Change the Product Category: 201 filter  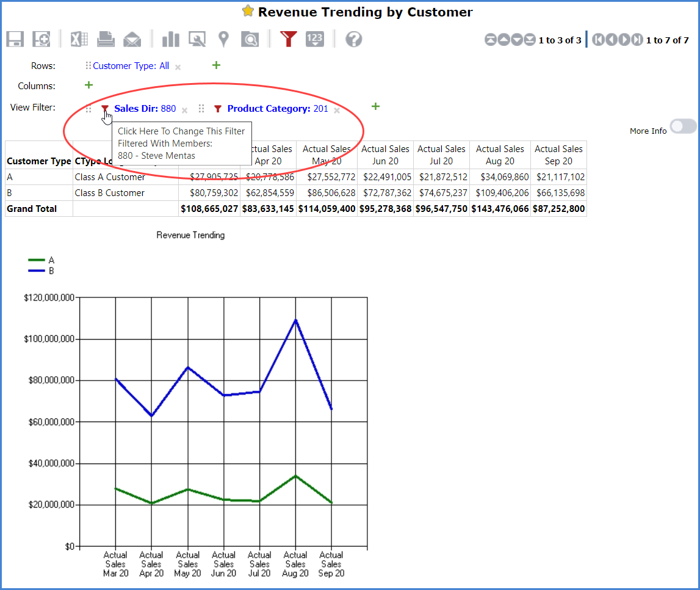(x=278, y=109)
